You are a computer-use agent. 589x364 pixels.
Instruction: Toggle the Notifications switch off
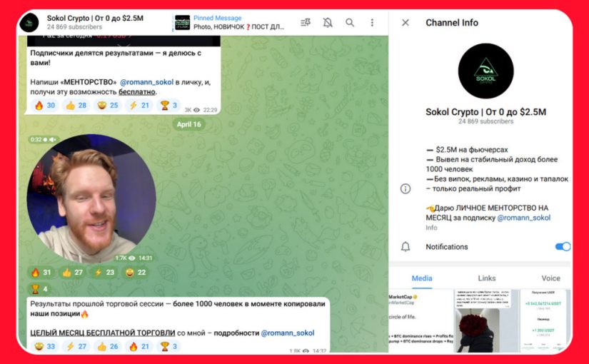click(563, 247)
